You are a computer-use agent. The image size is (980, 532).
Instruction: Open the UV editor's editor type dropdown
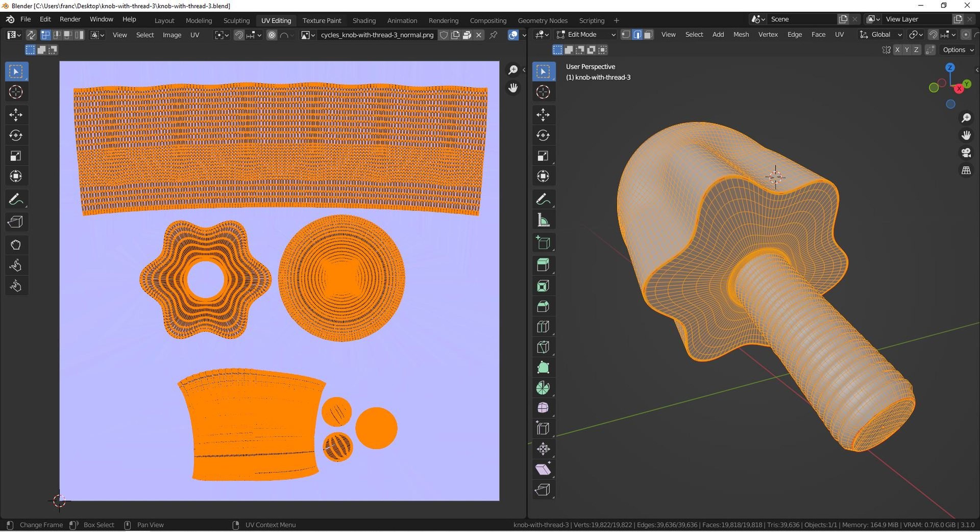(x=14, y=35)
